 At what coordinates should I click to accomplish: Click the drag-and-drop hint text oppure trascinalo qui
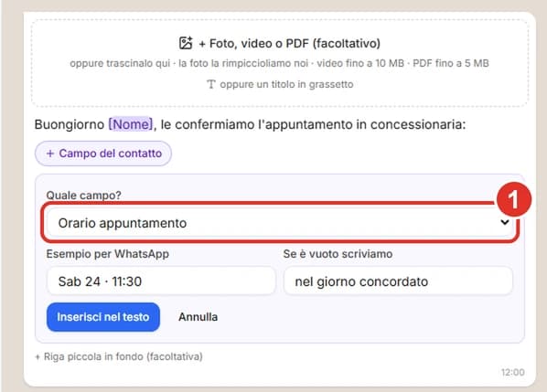(120, 63)
